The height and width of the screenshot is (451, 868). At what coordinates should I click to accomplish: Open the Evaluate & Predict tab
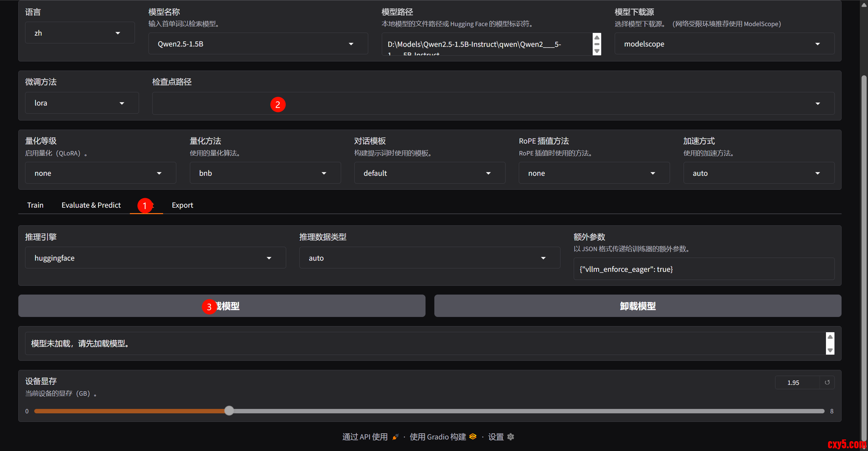click(x=91, y=205)
